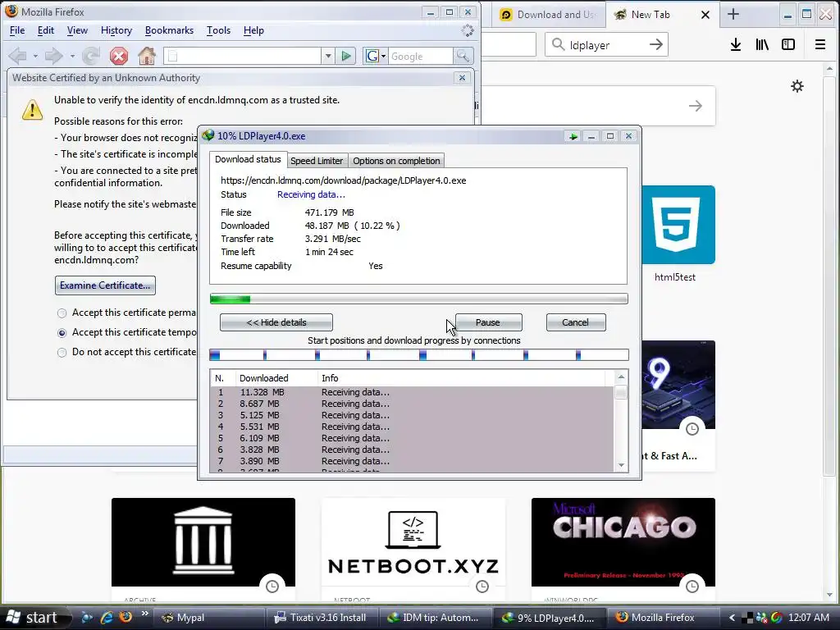Click the green arrow icon in IDM title bar
The height and width of the screenshot is (630, 840).
point(573,136)
